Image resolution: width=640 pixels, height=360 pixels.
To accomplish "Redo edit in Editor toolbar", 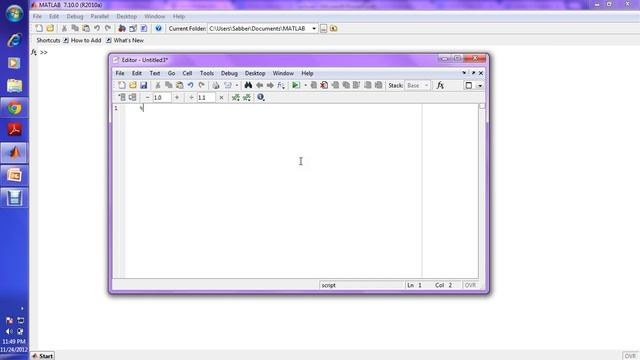I will 202,85.
